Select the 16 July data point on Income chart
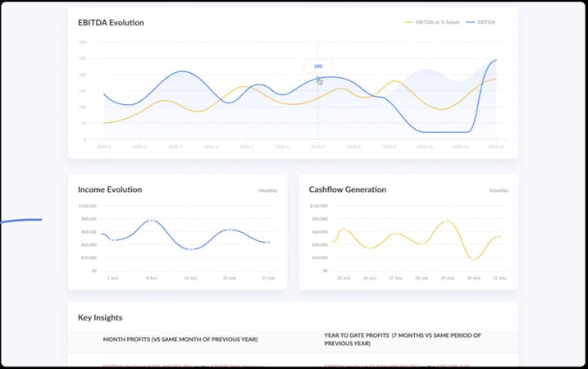588x369 pixels. tap(190, 248)
